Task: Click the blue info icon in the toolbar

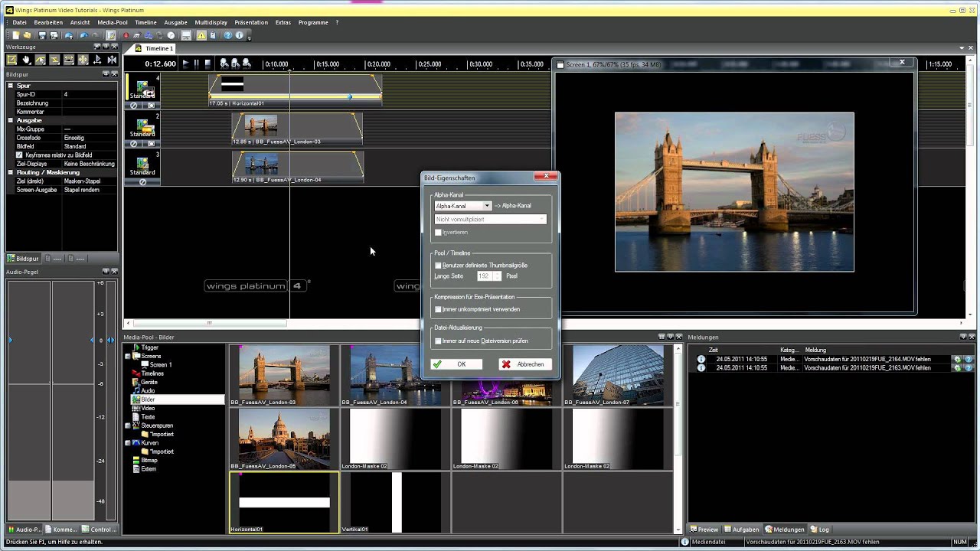Action: tap(239, 35)
